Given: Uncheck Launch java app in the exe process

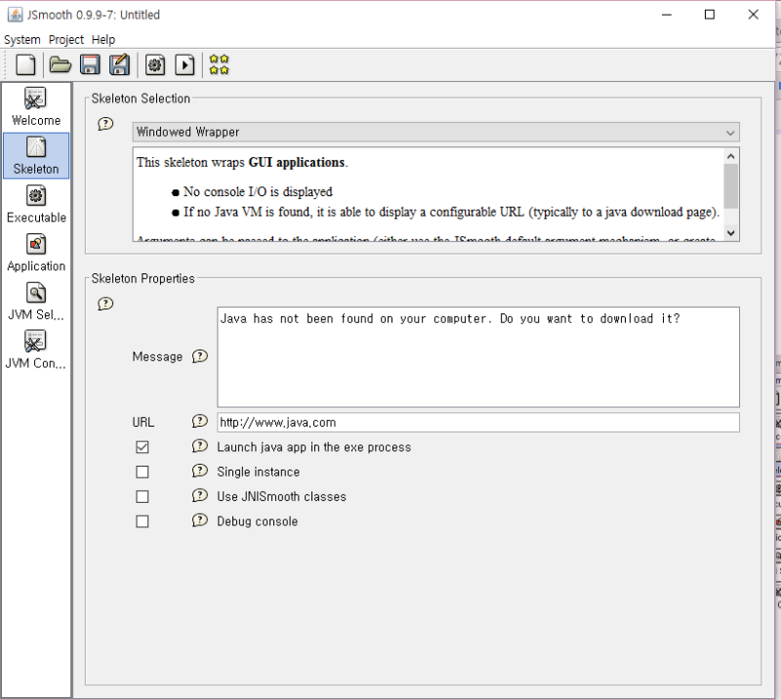Looking at the screenshot, I should pos(143,447).
